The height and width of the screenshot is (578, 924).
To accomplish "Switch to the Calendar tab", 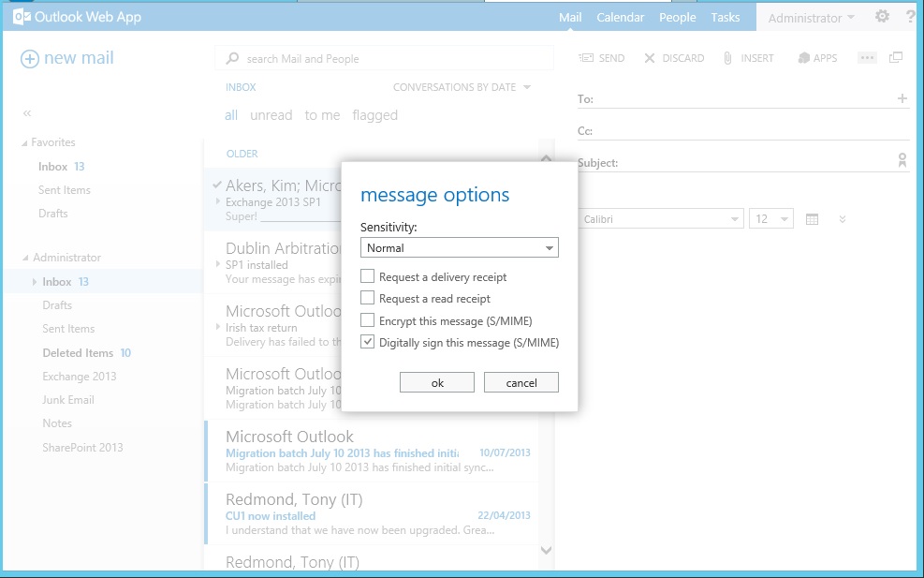I will click(620, 18).
